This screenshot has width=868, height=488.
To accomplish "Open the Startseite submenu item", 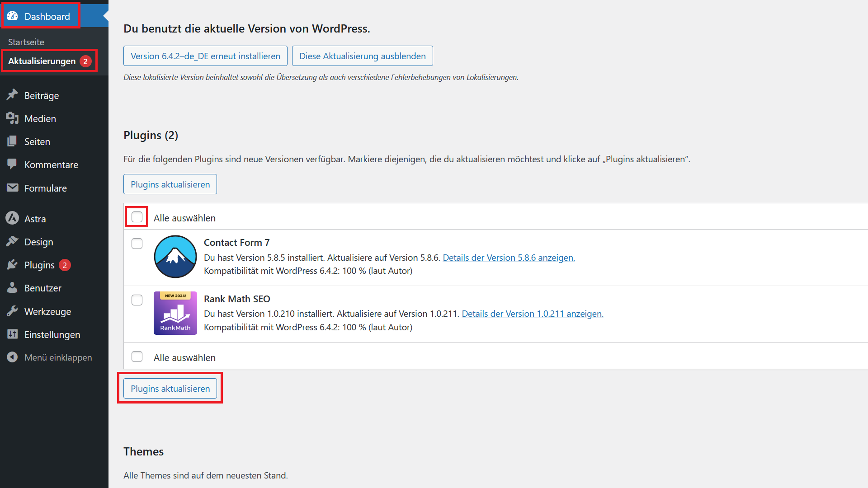I will pyautogui.click(x=26, y=42).
